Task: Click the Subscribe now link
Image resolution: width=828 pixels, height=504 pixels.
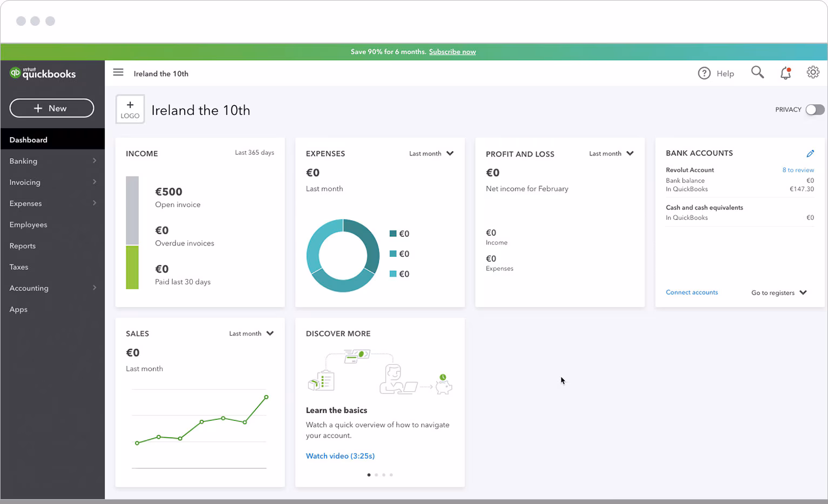Action: tap(452, 52)
